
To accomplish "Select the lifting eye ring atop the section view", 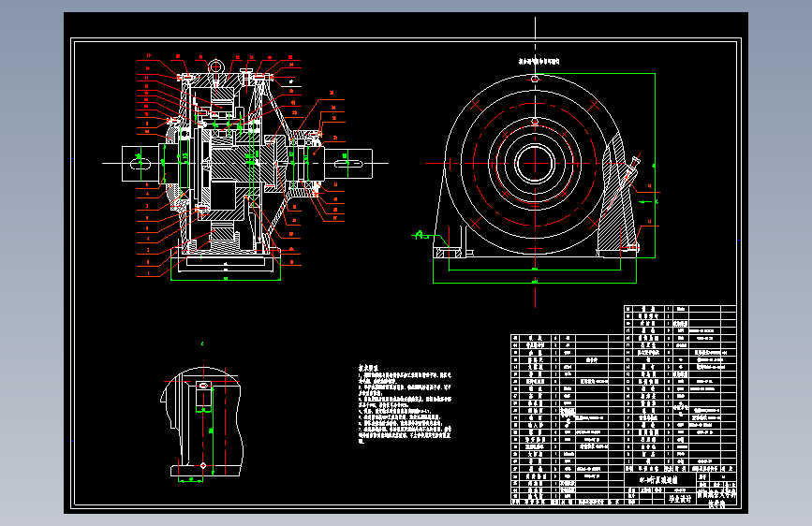I will (x=215, y=66).
